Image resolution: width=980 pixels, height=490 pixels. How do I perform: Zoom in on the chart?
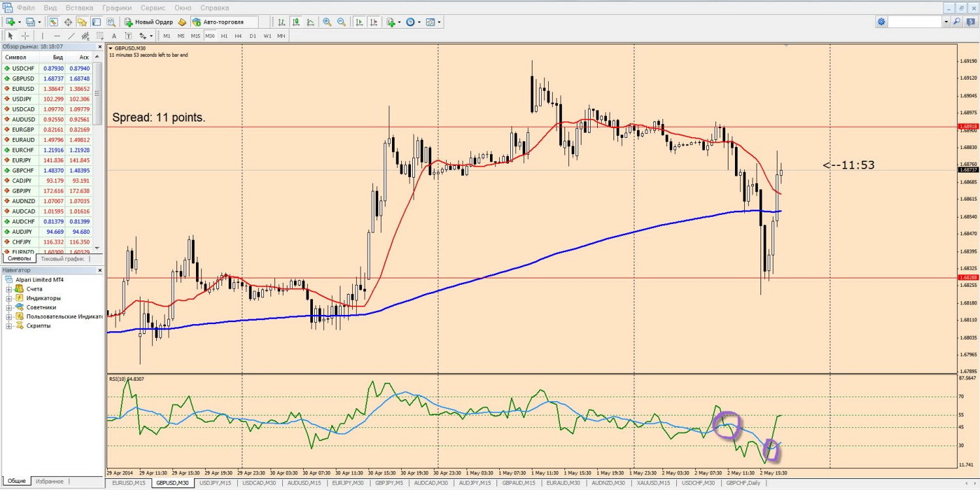327,22
